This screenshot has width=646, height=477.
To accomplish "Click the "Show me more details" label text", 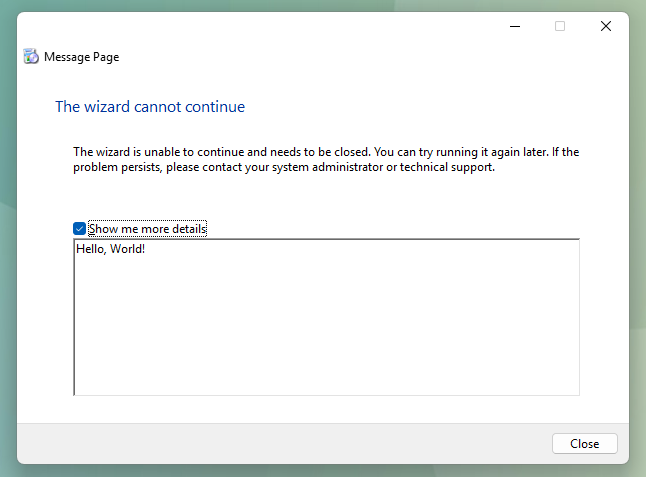I will (147, 229).
